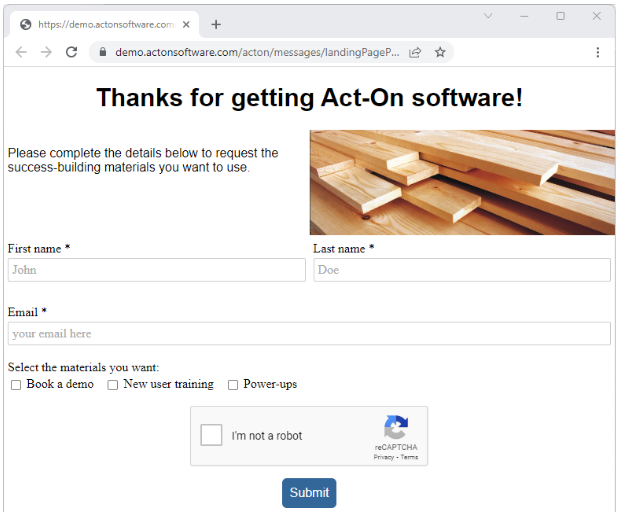Reload the page with refresh icon

pyautogui.click(x=71, y=52)
